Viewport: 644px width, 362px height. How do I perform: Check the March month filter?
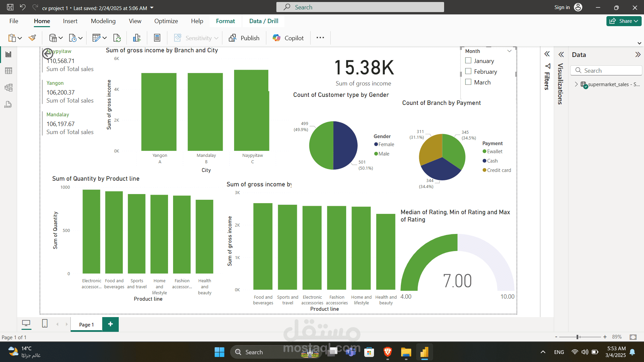468,82
